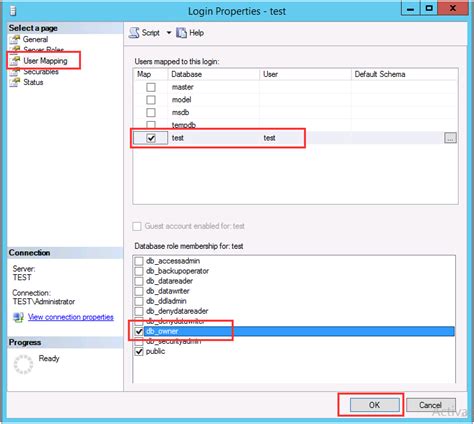Image resolution: width=474 pixels, height=424 pixels.
Task: Check the msdb database map checkbox
Action: 151,113
